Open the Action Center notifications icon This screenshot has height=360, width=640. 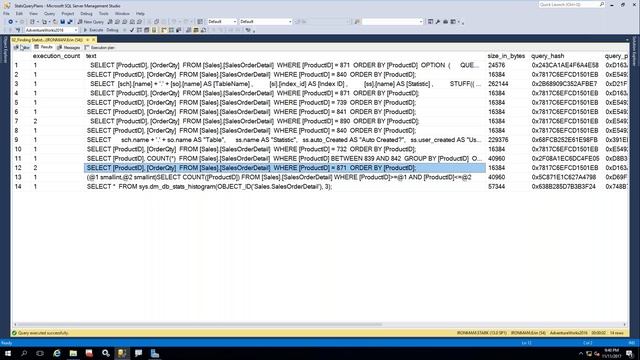[630, 353]
